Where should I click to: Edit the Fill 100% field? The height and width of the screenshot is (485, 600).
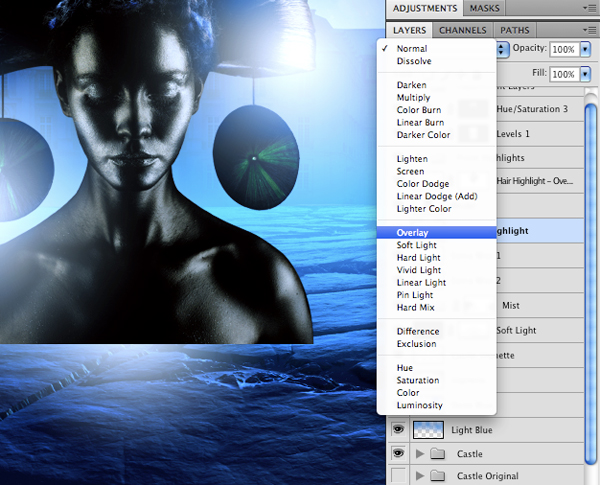[564, 74]
